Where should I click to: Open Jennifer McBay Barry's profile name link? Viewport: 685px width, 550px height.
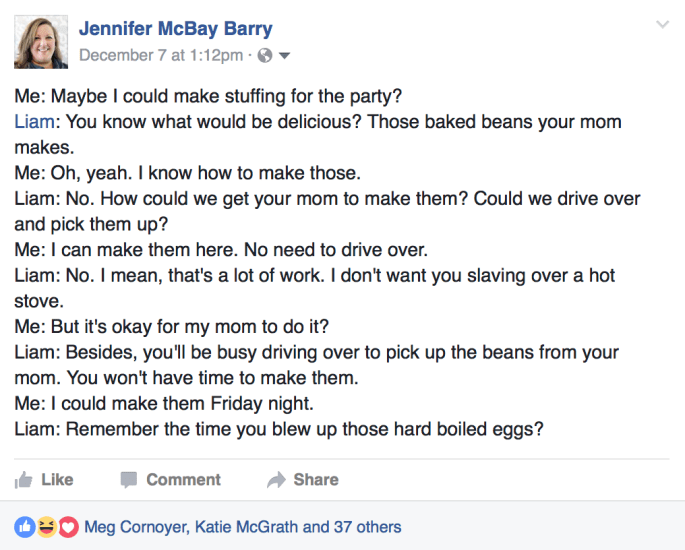pyautogui.click(x=175, y=29)
